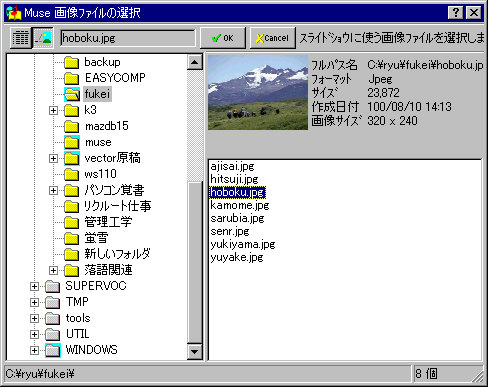This screenshot has height=387, width=488.
Task: Click the 100/08/10 14:13 creation date value
Action: pos(409,107)
